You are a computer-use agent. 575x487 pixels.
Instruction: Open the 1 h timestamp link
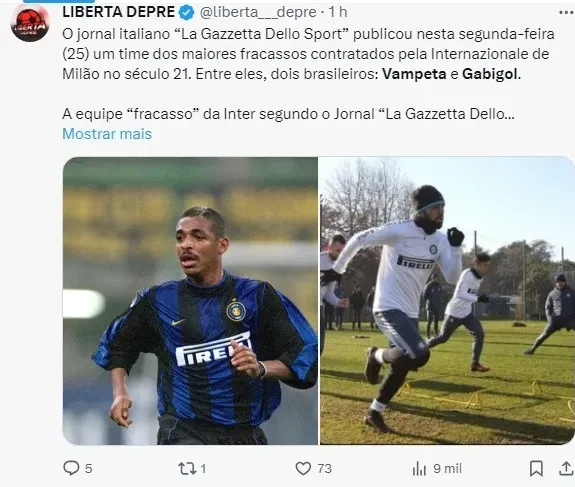pos(338,12)
